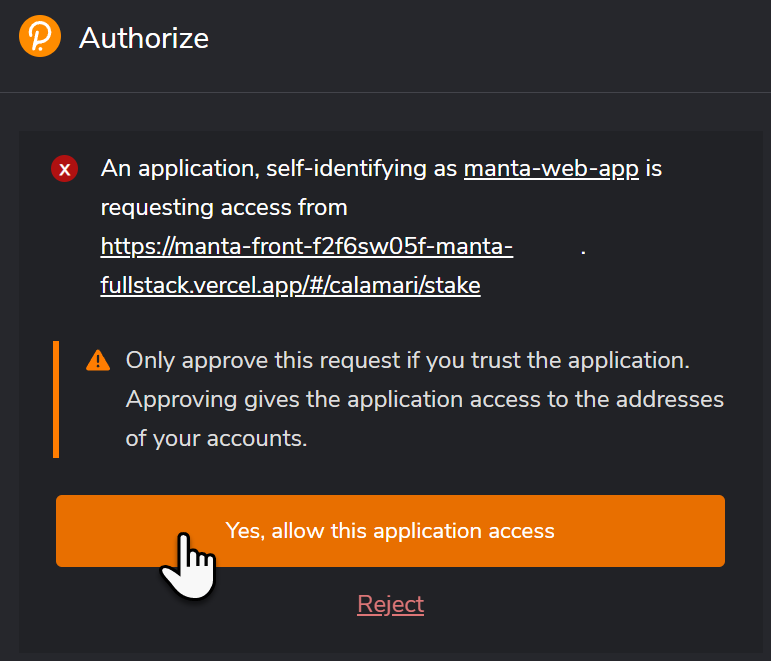Click the word 'is' after manta-web-app
The width and height of the screenshot is (771, 661).
click(654, 168)
